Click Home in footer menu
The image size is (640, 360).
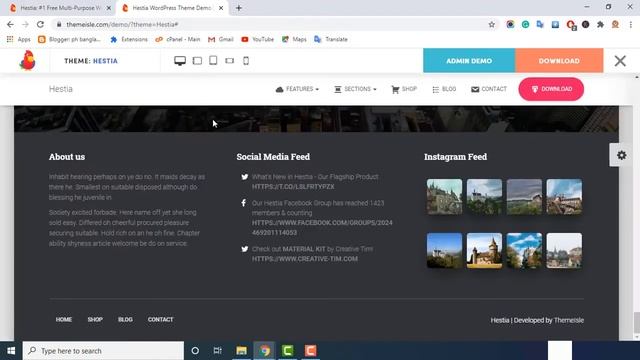(64, 320)
